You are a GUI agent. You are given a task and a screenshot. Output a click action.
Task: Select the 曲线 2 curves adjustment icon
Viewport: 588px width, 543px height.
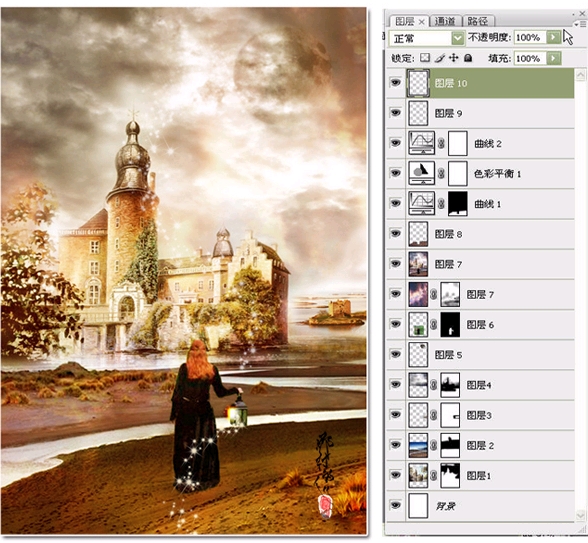422,143
